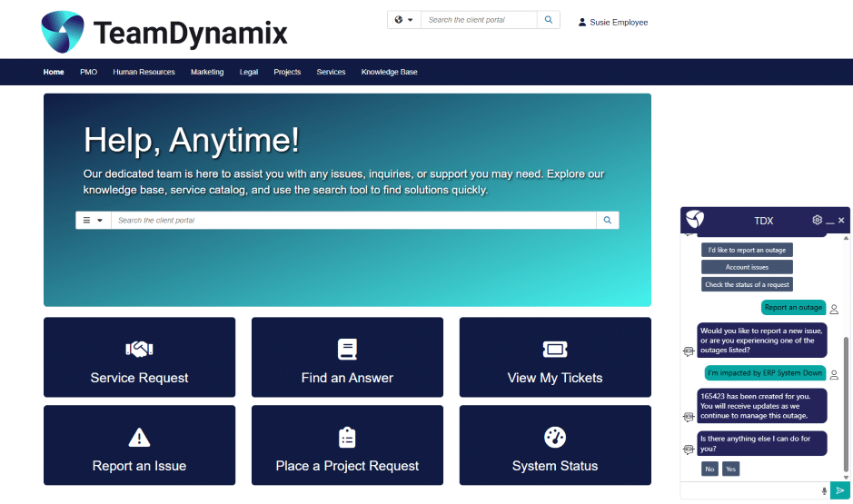Open the Report an Issue tile

139,445
